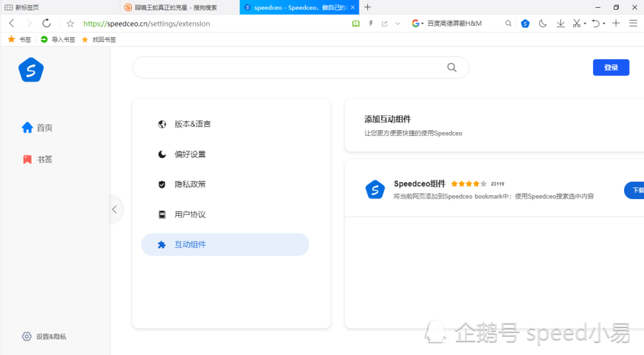Expand the scissors tool dropdown arrow
This screenshot has width=644, height=355.
click(585, 24)
